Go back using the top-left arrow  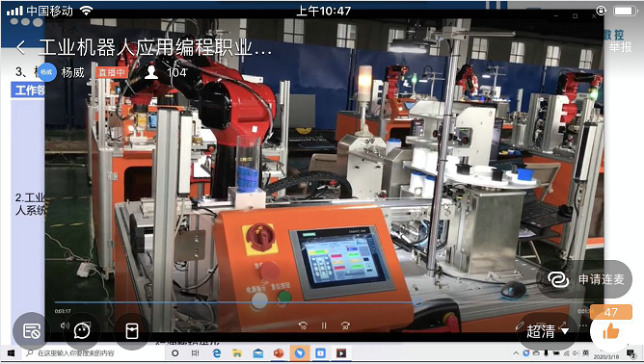[x=20, y=47]
